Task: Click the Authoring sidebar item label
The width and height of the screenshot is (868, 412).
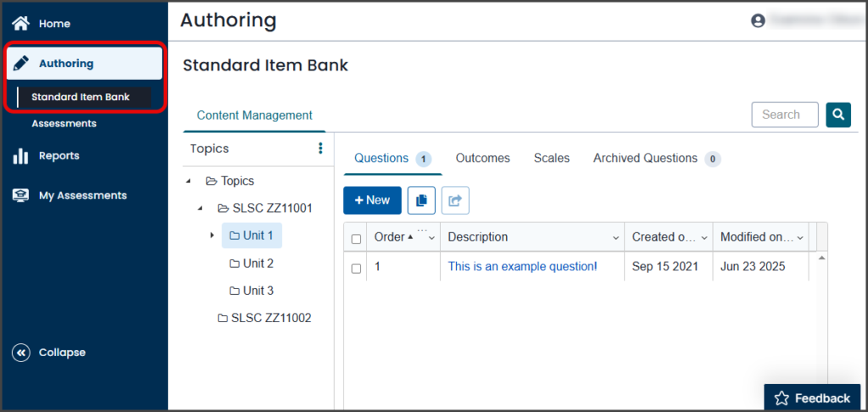Action: tap(66, 64)
